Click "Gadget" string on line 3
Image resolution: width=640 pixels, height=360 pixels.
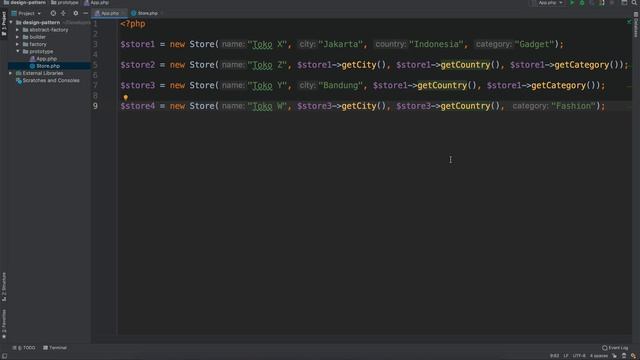click(x=535, y=44)
